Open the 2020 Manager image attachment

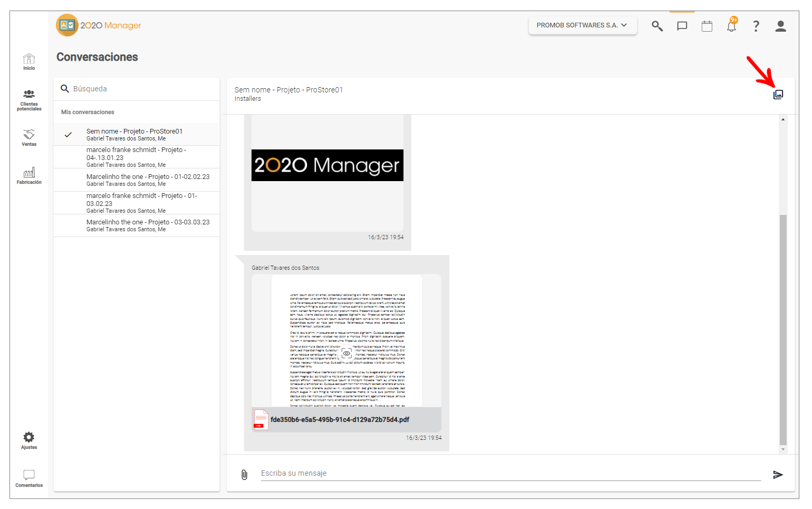click(x=328, y=165)
